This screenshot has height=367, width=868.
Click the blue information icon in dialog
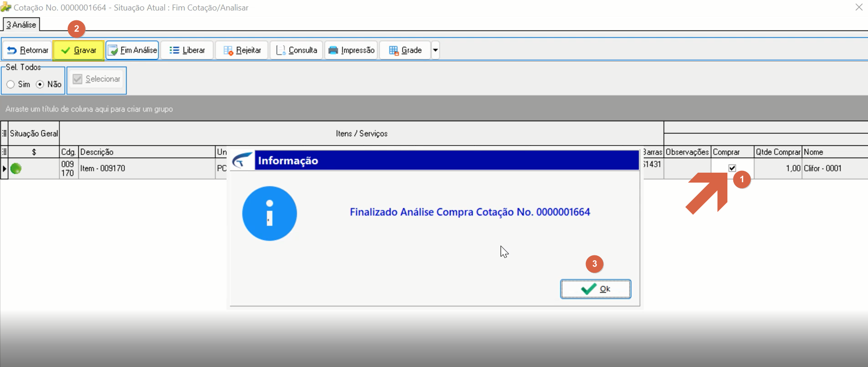(269, 213)
